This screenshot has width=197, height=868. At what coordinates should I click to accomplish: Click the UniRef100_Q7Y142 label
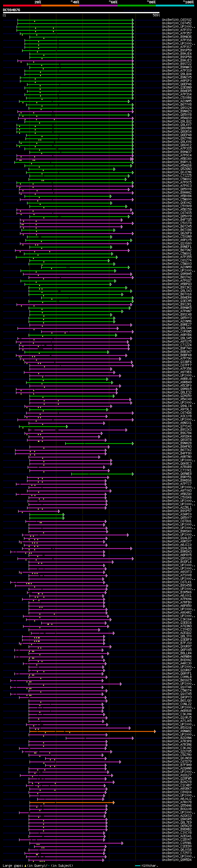[177, 426]
